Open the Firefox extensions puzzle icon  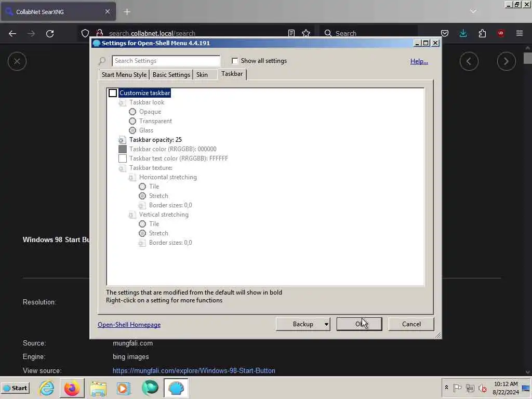tap(482, 33)
